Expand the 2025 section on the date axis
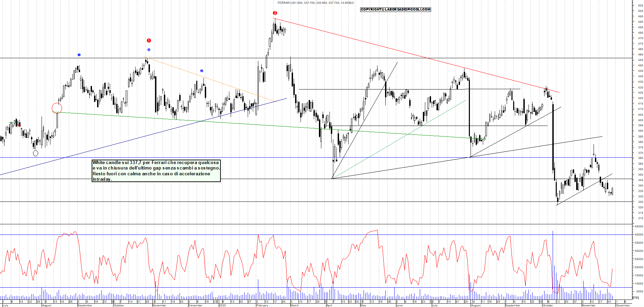The width and height of the screenshot is (644, 307). coord(223,305)
